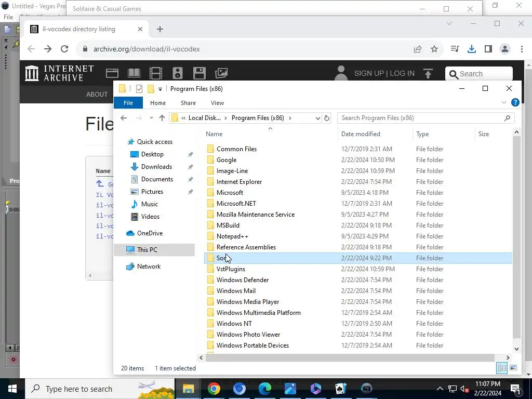Open File menu in Vegas Pro

pyautogui.click(x=8, y=17)
